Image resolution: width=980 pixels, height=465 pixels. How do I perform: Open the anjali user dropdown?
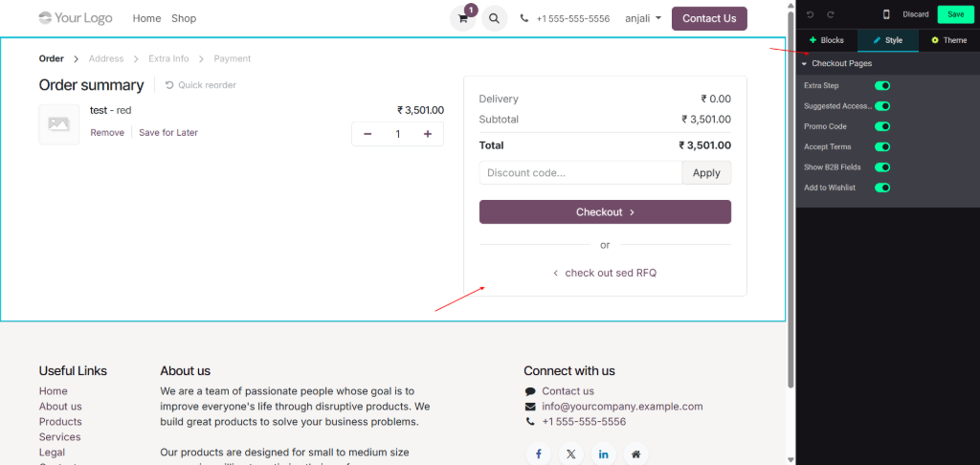[643, 18]
